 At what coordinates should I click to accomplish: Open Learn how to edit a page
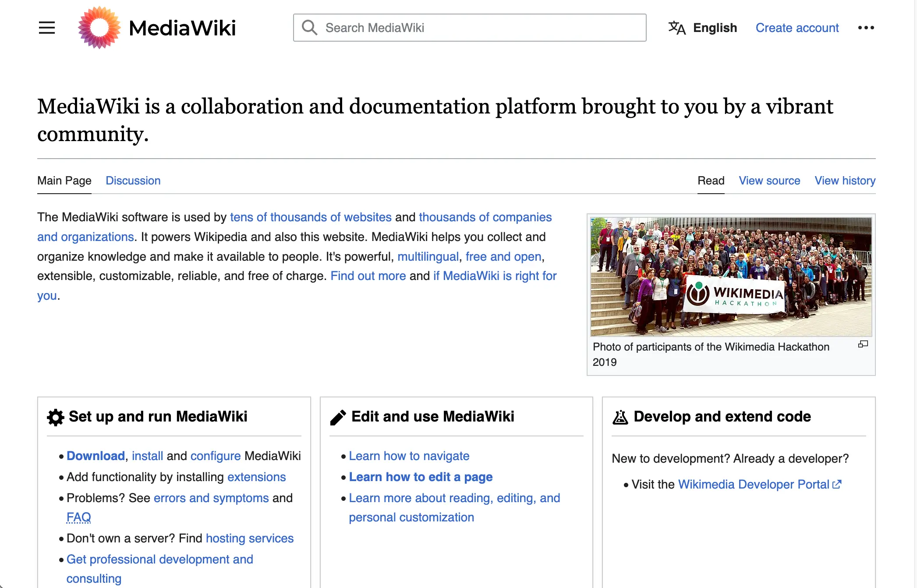coord(421,477)
